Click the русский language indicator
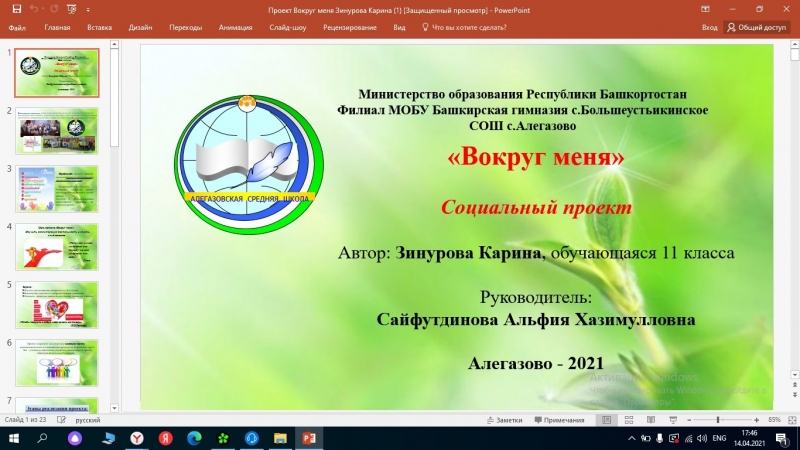The width and height of the screenshot is (800, 450). [x=88, y=420]
